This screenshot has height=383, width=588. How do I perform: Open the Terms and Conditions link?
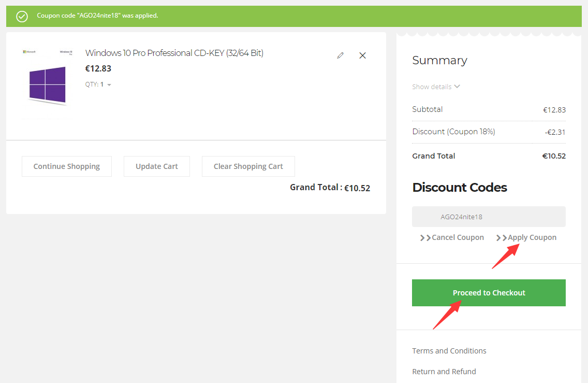(449, 351)
